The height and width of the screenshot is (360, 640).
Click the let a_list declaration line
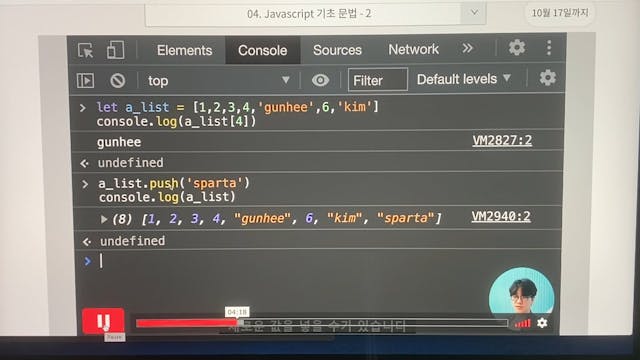pos(238,107)
